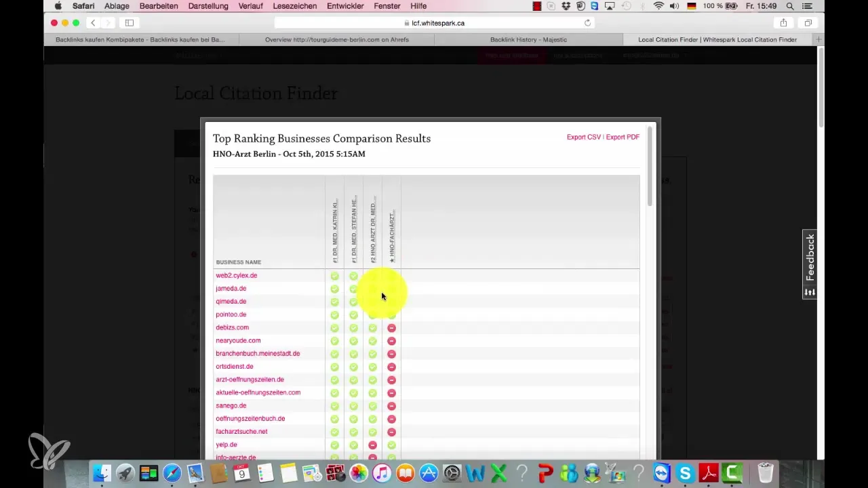Switch to Backlink History - Majestic tab
The image size is (868, 488).
pyautogui.click(x=528, y=39)
